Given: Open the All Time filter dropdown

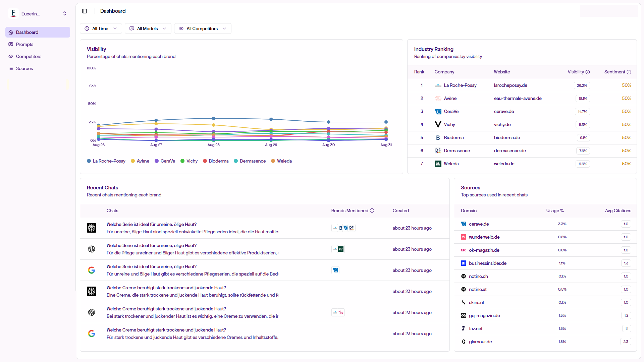Looking at the screenshot, I should (x=101, y=28).
